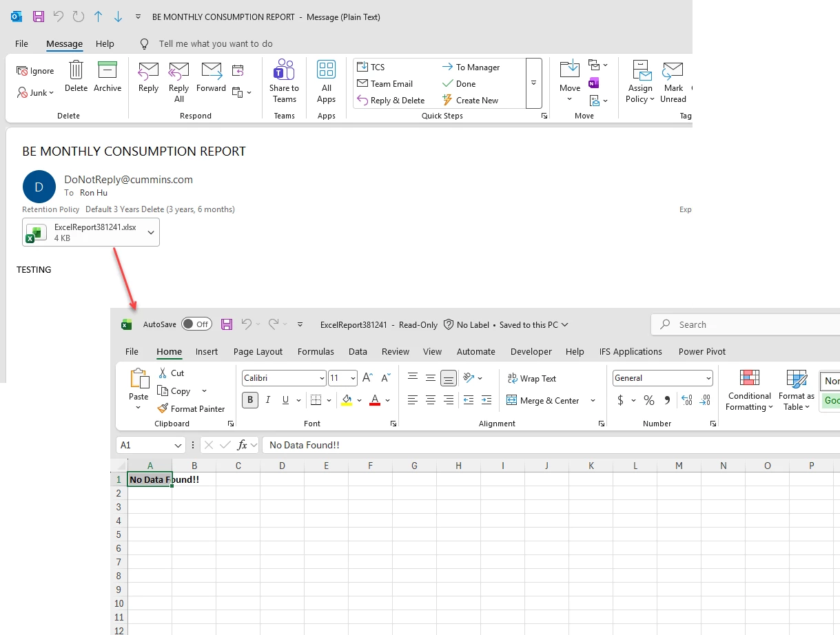Increase decimal places in Excel
This screenshot has height=635, width=840.
(687, 400)
